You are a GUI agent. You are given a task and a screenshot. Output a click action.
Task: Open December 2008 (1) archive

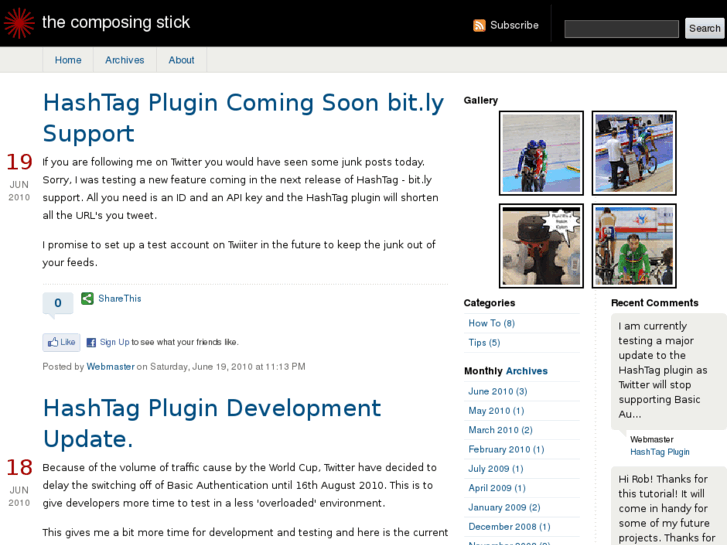[x=509, y=527]
